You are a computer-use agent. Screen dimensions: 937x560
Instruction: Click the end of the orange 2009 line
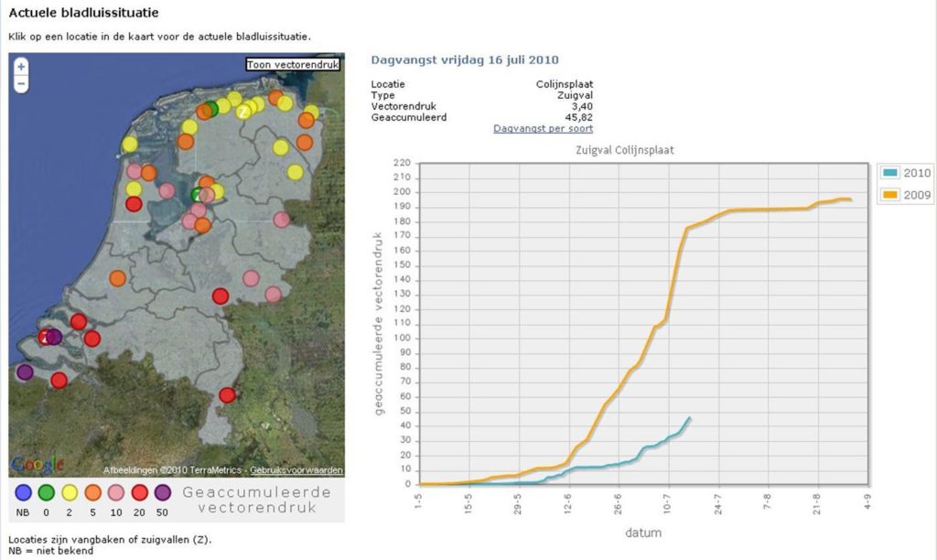(x=850, y=199)
